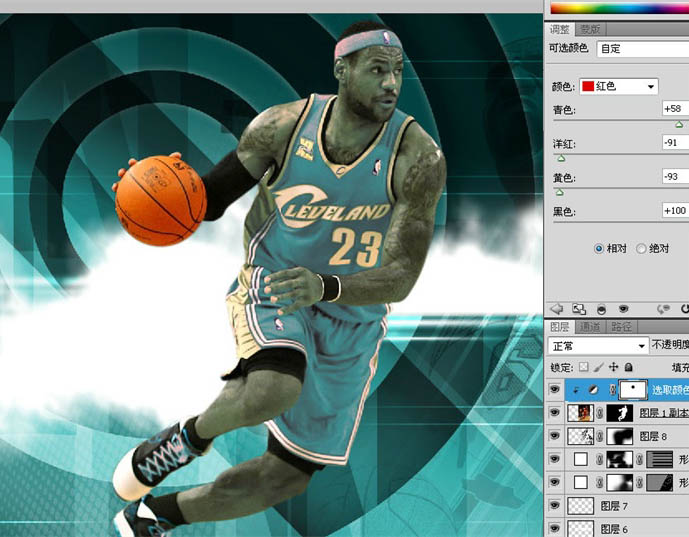Click the 青色 value field +58
This screenshot has width=689, height=537.
coord(675,109)
